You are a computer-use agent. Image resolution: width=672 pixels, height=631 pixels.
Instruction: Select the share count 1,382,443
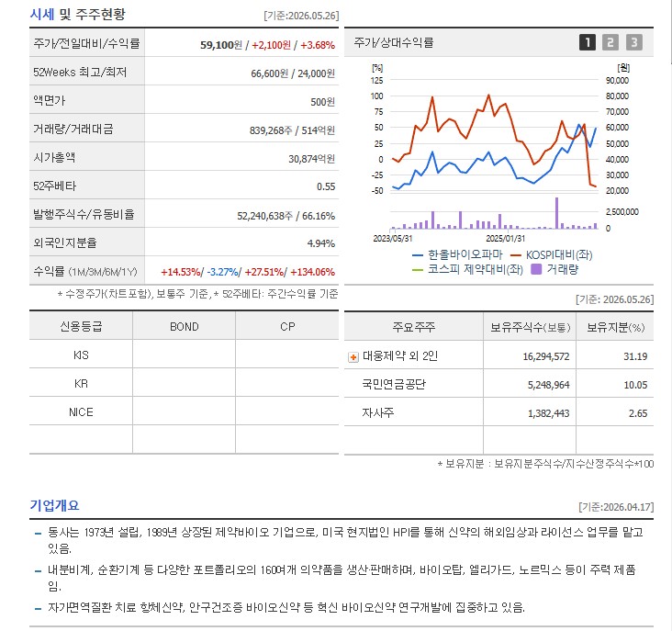[x=549, y=413]
